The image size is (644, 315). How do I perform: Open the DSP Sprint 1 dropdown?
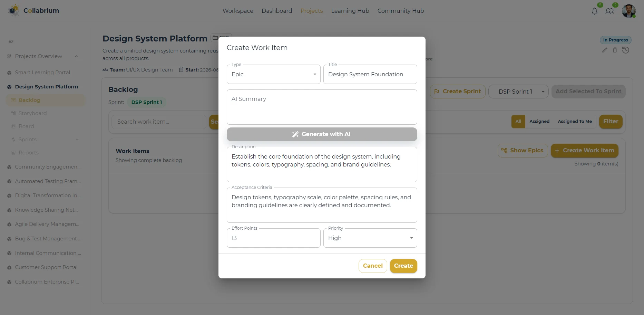(518, 92)
